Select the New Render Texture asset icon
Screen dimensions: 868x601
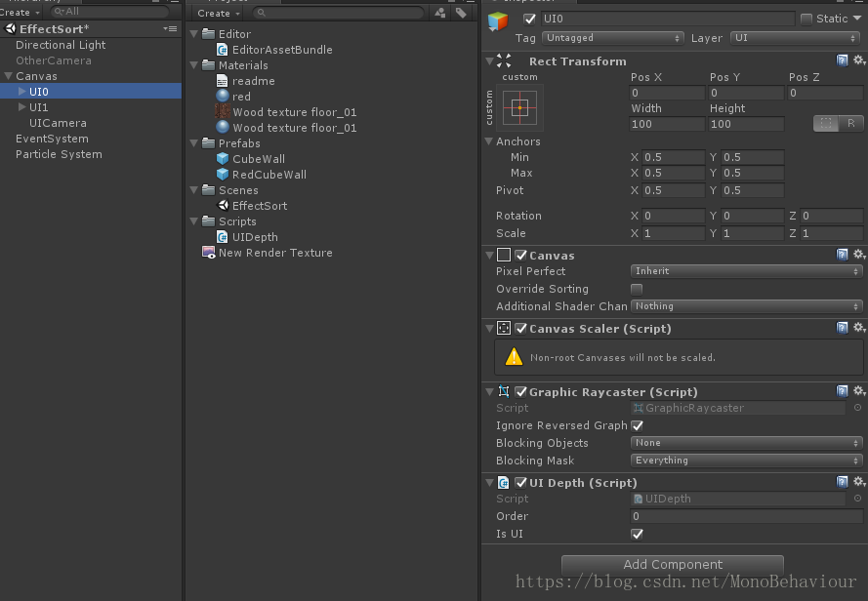click(209, 253)
